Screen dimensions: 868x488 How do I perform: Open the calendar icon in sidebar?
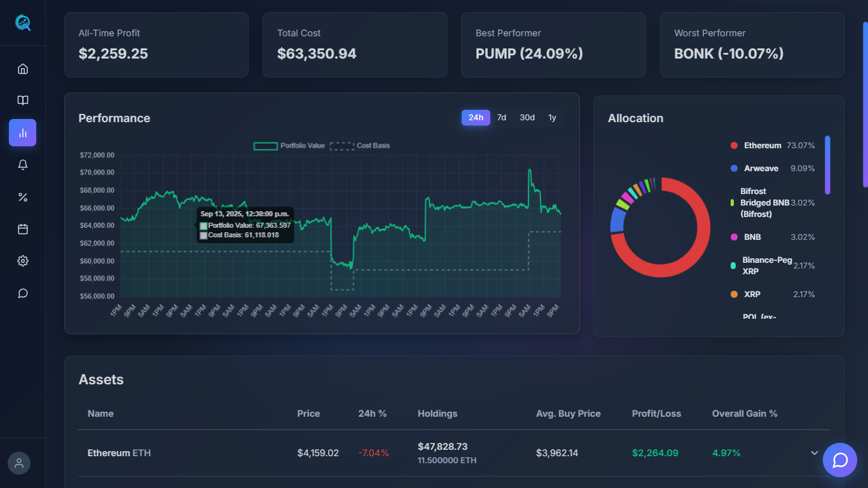pos(23,229)
